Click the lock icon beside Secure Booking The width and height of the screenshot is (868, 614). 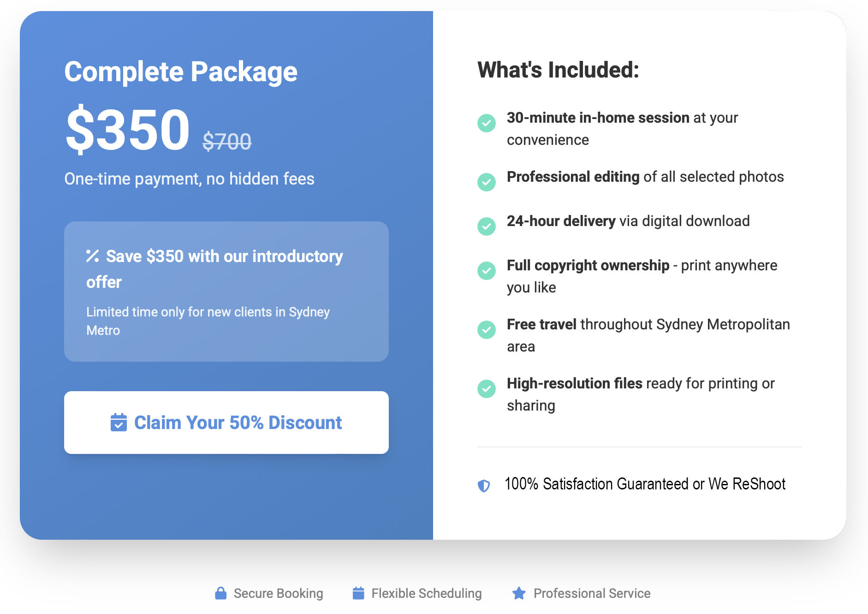pos(221,593)
